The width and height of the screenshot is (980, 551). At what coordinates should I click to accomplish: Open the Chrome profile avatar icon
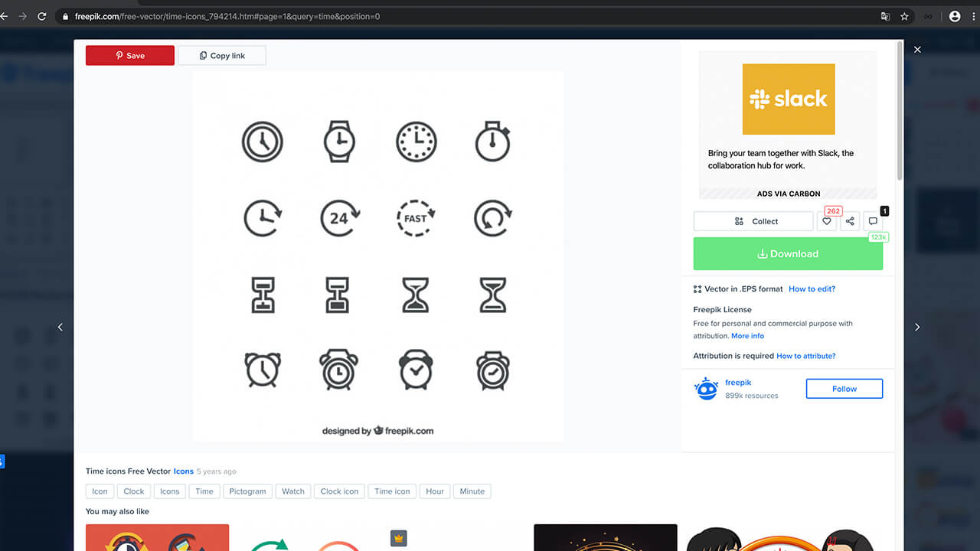954,16
